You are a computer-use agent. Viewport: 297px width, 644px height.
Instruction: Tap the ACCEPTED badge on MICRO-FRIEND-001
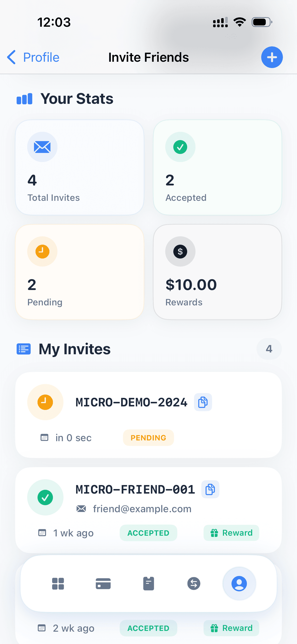148,533
